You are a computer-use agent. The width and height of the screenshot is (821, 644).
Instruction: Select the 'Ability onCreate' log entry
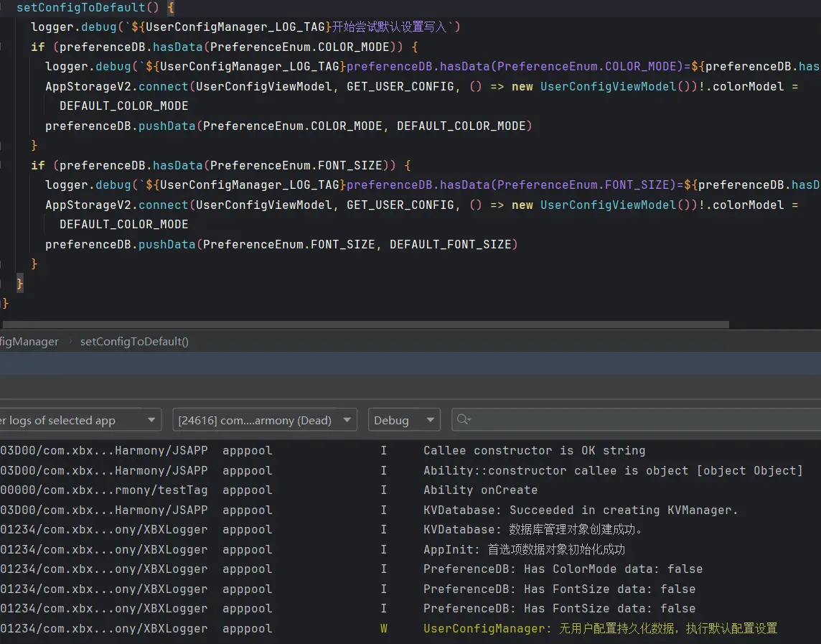pyautogui.click(x=480, y=490)
